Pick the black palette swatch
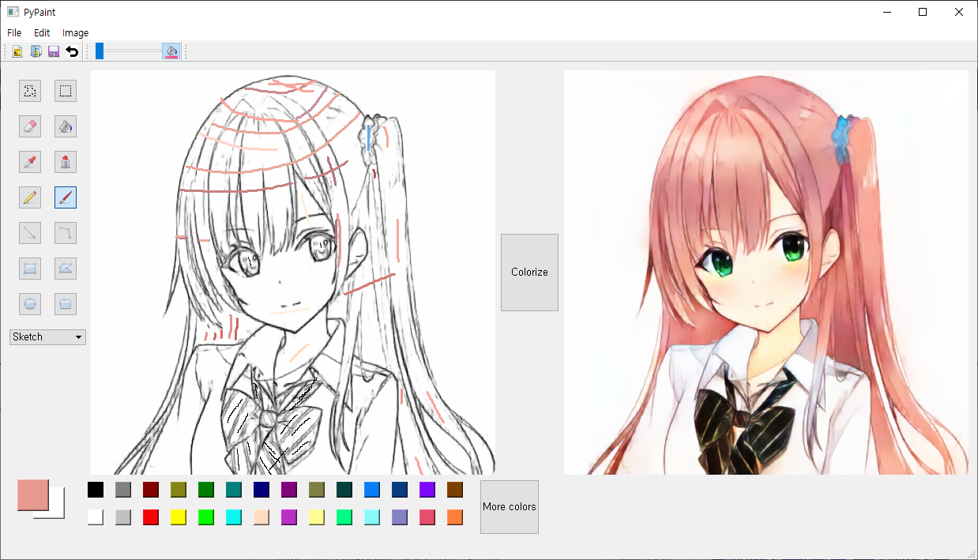Image resolution: width=978 pixels, height=560 pixels. [96, 490]
